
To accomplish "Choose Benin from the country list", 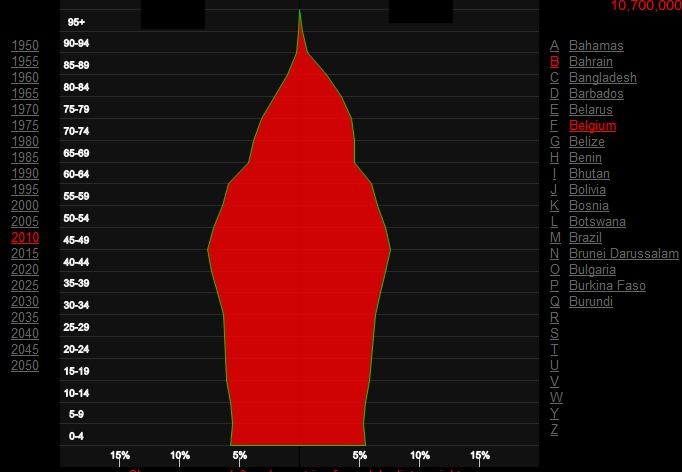I will click(x=585, y=157).
